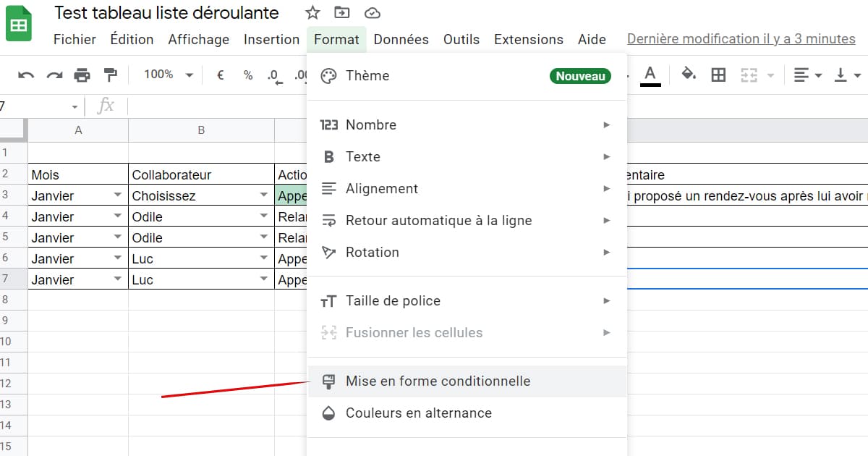Open the fill color paint bucket
Screen dimensions: 868x456
click(689, 75)
